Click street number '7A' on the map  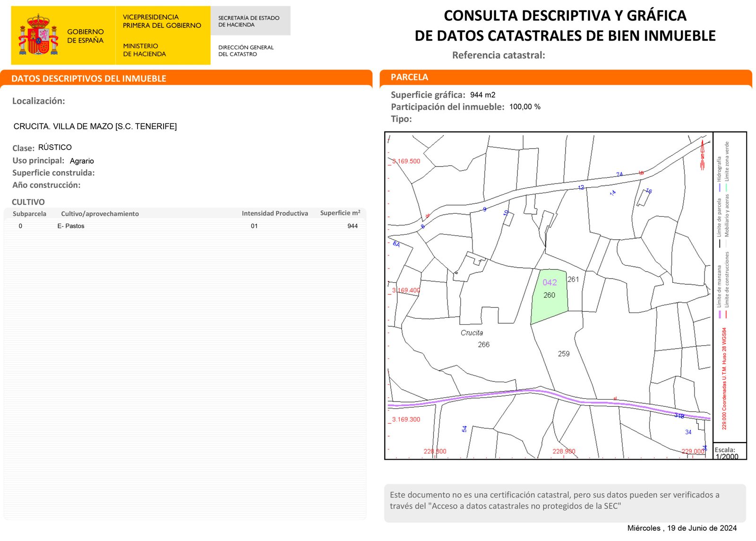point(619,175)
